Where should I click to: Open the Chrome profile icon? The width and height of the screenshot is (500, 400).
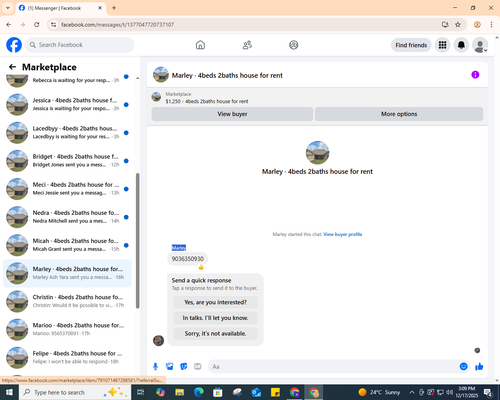pos(477,25)
